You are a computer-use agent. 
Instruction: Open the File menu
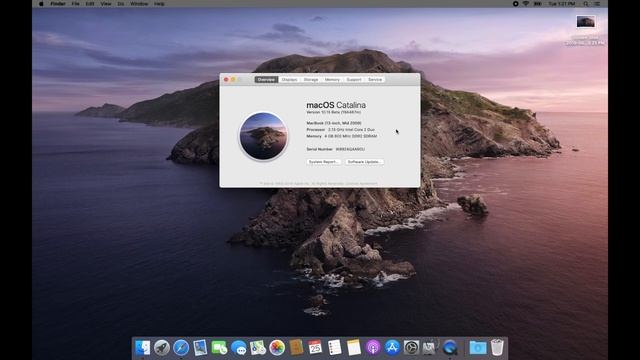click(x=76, y=4)
